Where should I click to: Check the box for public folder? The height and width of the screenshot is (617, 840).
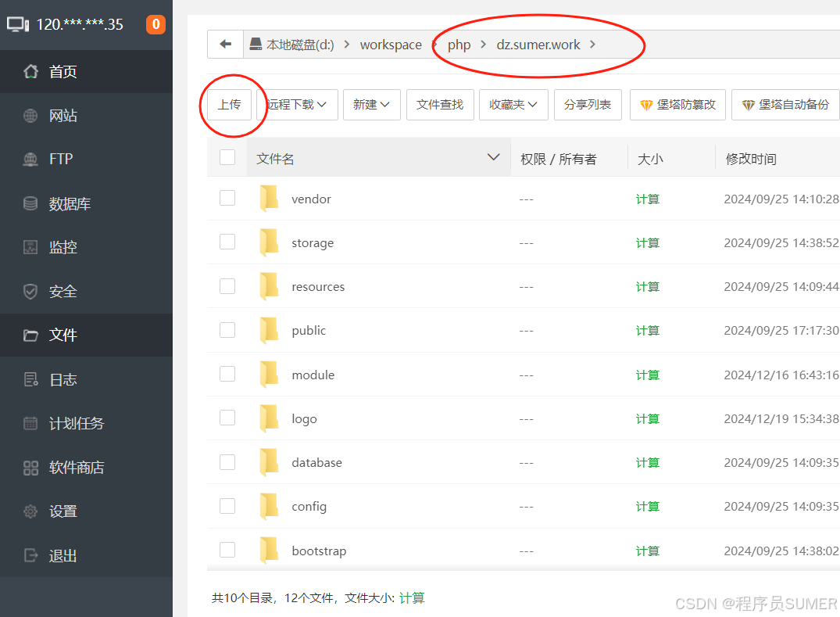coord(227,330)
